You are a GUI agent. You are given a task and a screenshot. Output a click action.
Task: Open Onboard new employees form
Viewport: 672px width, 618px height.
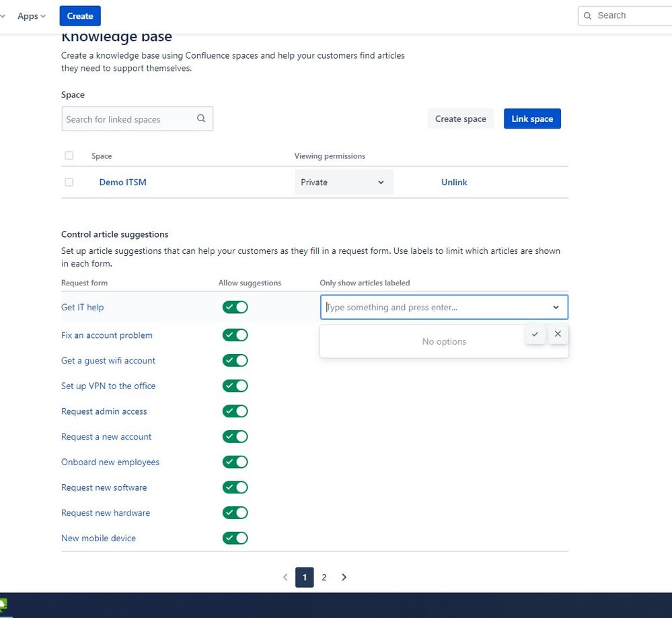pos(110,462)
